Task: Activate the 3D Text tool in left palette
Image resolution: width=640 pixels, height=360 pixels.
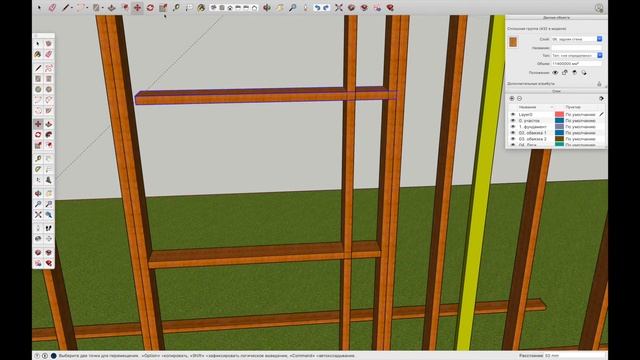Action: [49, 180]
